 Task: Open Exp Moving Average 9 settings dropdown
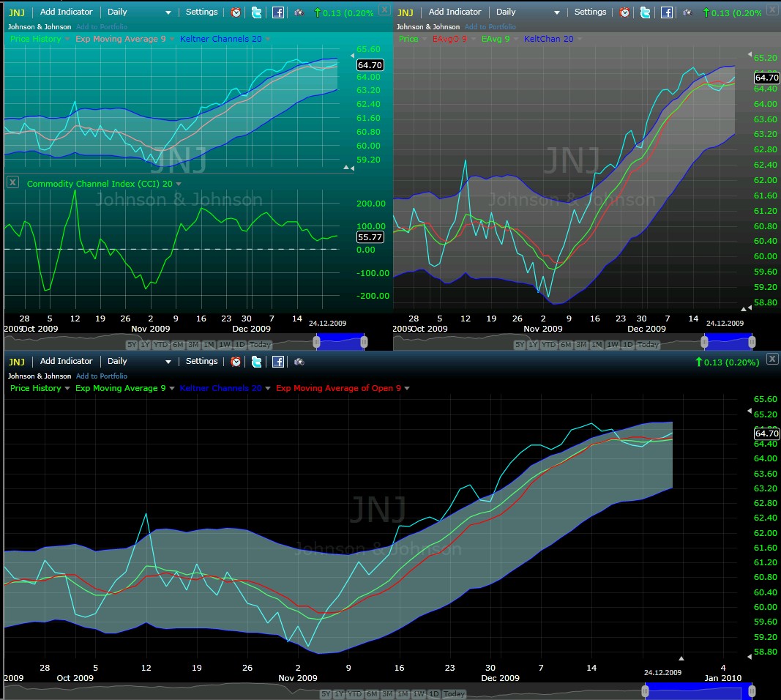click(x=123, y=39)
